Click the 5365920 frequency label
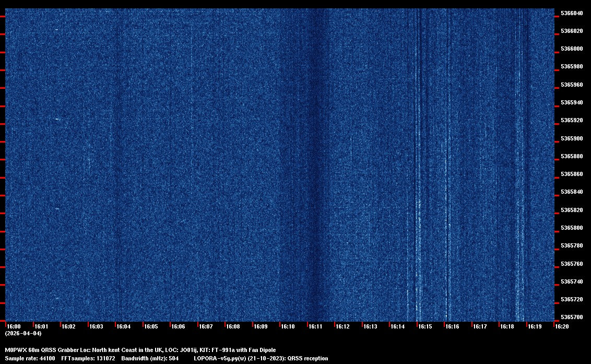Screen dimensions: 591x364 click(x=572, y=120)
